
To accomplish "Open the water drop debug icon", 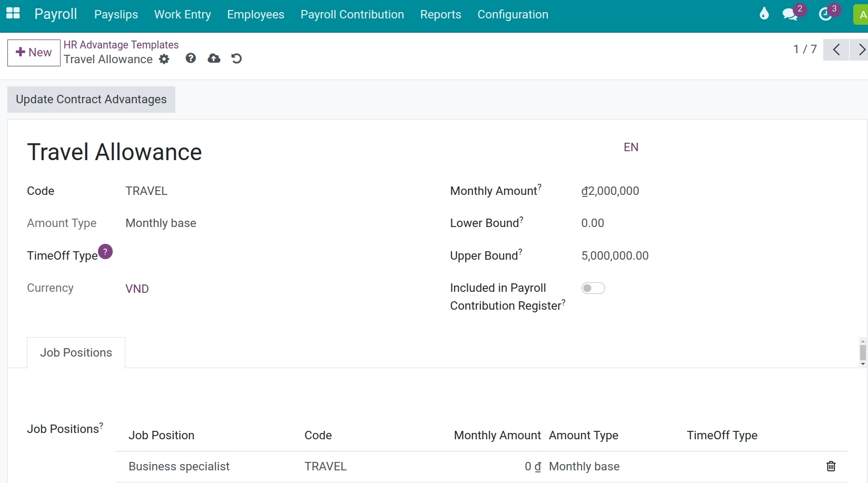I will 764,14.
